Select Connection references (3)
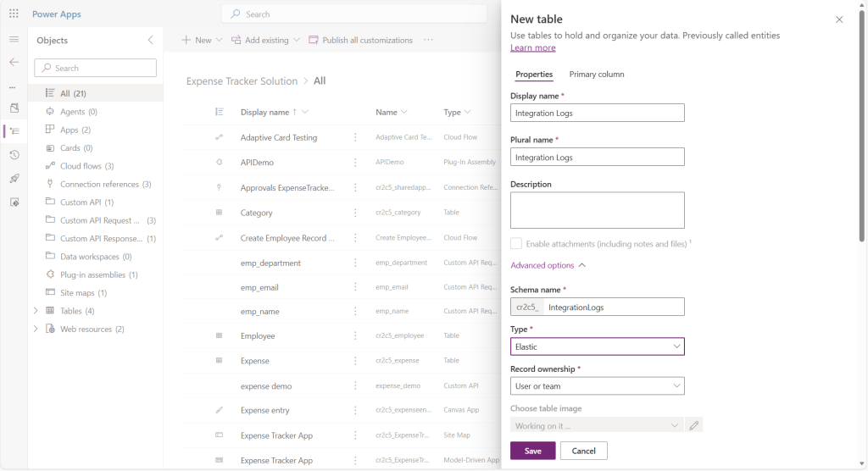868x471 pixels. [x=96, y=184]
